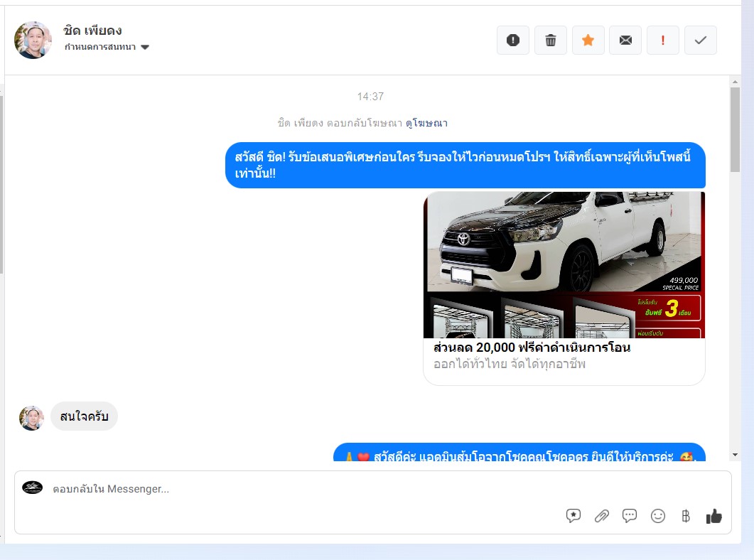Flag conversation with red exclamation icon
Screen dimensions: 754x560
click(663, 41)
